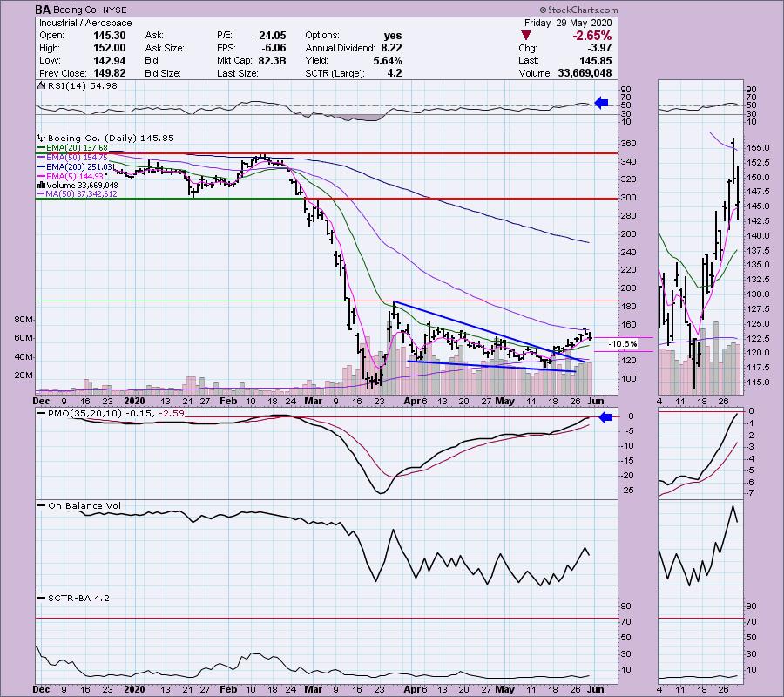The image size is (784, 697).
Task: Click the Yield value '5.64%'
Action: (388, 60)
